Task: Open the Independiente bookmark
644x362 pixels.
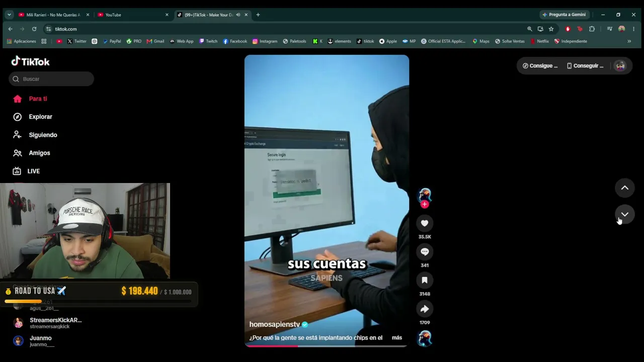Action: click(571, 41)
